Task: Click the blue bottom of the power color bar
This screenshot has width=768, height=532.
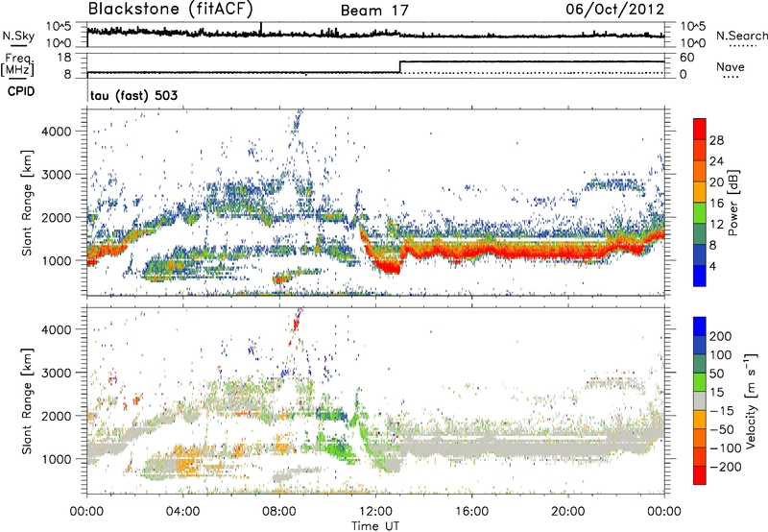Action: click(700, 276)
